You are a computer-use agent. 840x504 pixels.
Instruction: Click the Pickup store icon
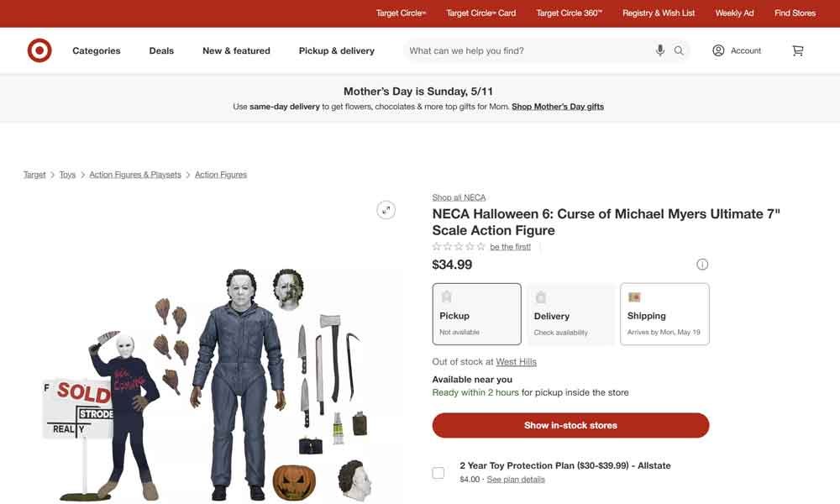click(445, 297)
